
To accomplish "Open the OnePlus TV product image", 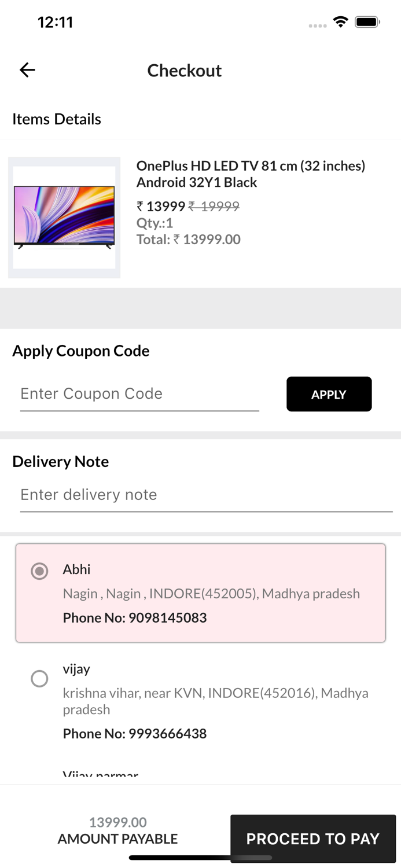I will tap(64, 217).
